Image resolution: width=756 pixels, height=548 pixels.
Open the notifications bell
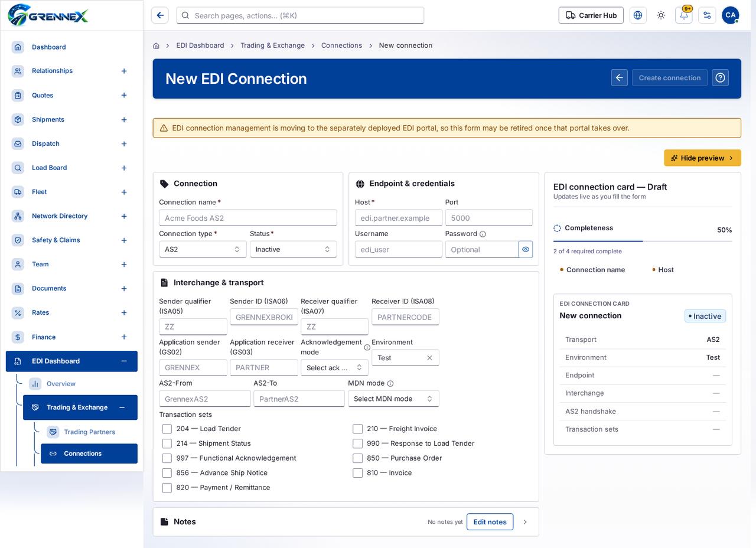(684, 15)
